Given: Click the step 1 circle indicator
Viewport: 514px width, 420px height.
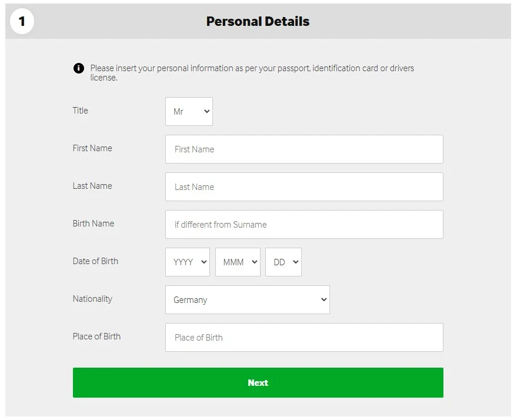Looking at the screenshot, I should click(x=22, y=21).
